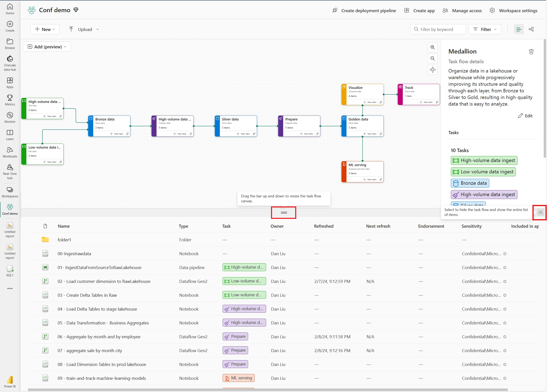Click the workspace premium diamond icon
The height and width of the screenshot is (392, 547).
coord(76,10)
